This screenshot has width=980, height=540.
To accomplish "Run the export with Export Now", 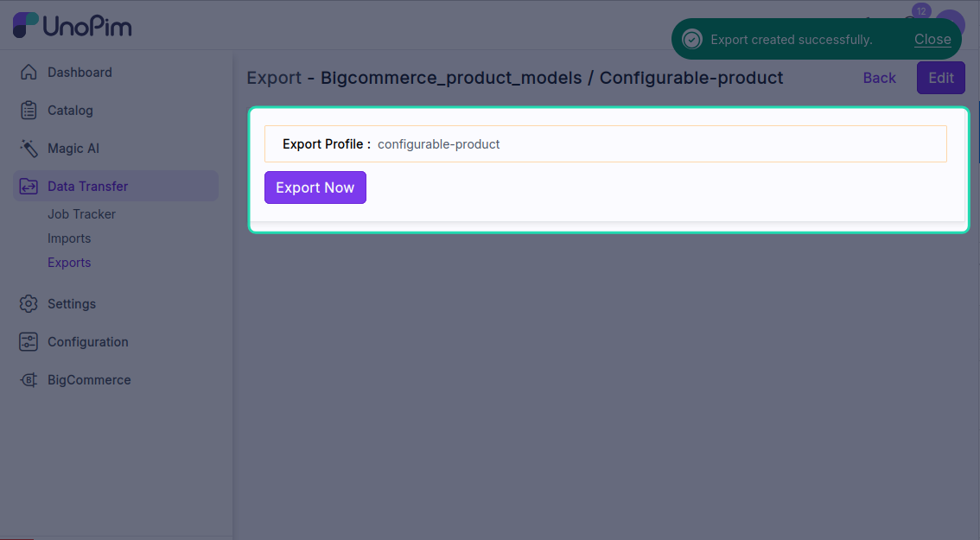I will pyautogui.click(x=315, y=187).
